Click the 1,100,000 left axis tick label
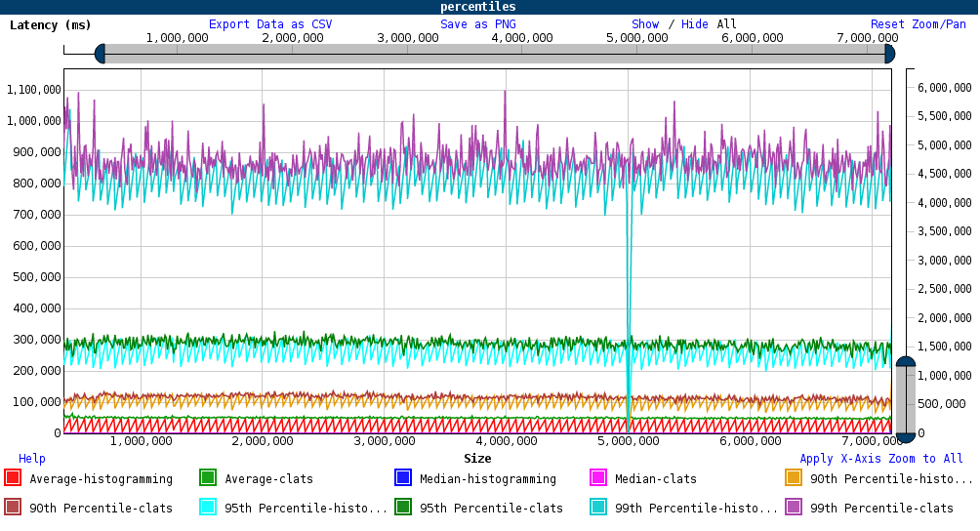The image size is (980, 531). [x=34, y=90]
